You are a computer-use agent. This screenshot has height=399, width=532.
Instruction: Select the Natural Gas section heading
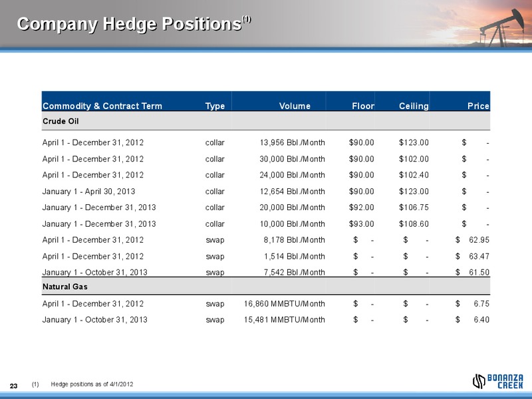[65, 287]
